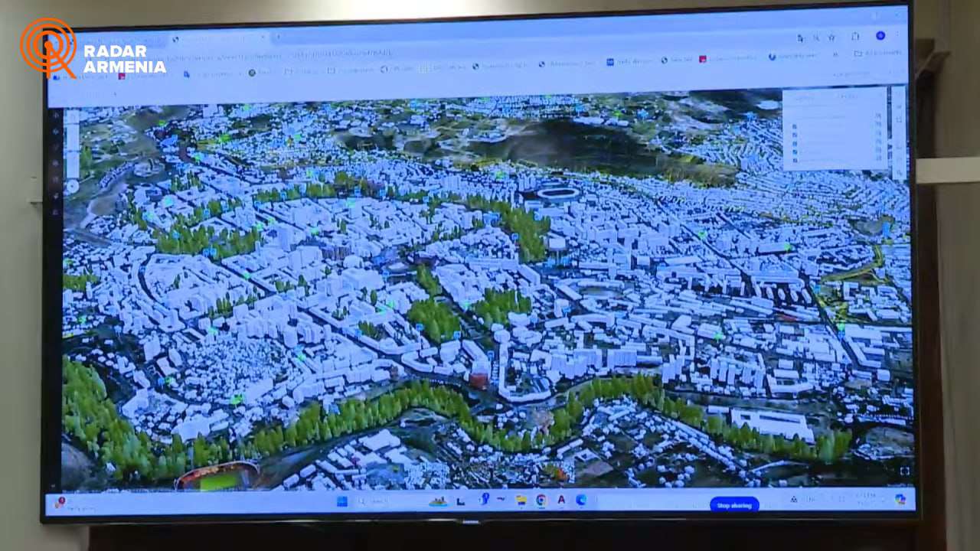Open the landscape picture app in the taskbar
980x551 pixels.
(438, 501)
